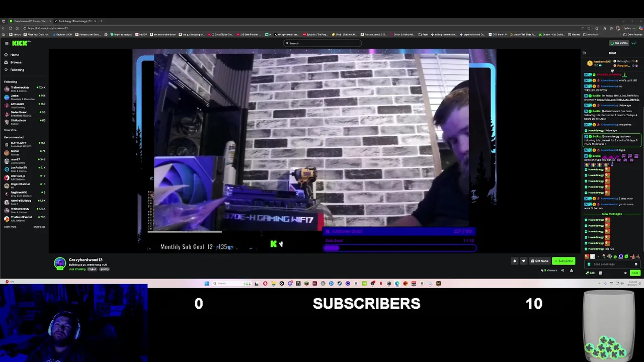Click the Gift Subs button
The width and height of the screenshot is (644, 362).
(x=539, y=261)
